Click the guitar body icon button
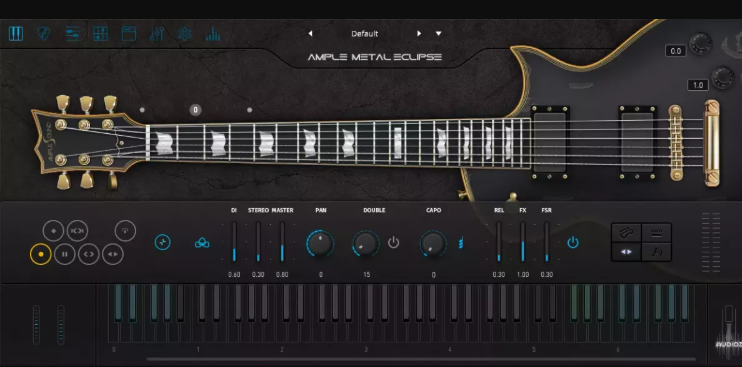The height and width of the screenshot is (367, 742). (x=627, y=233)
